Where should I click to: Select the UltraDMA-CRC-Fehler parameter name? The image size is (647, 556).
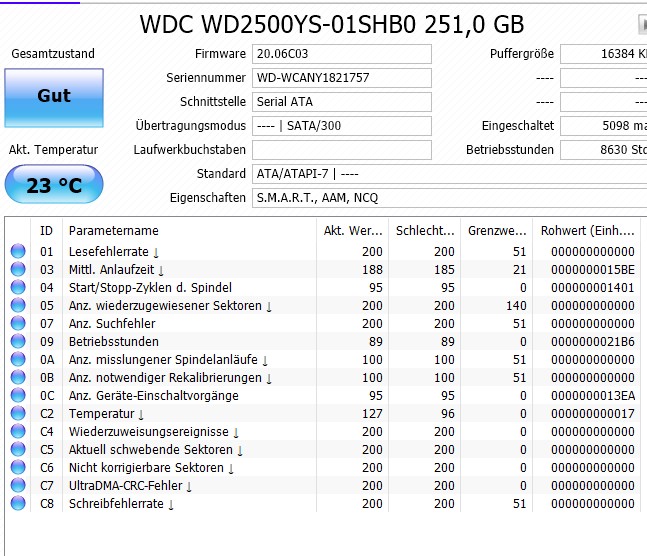click(x=125, y=485)
